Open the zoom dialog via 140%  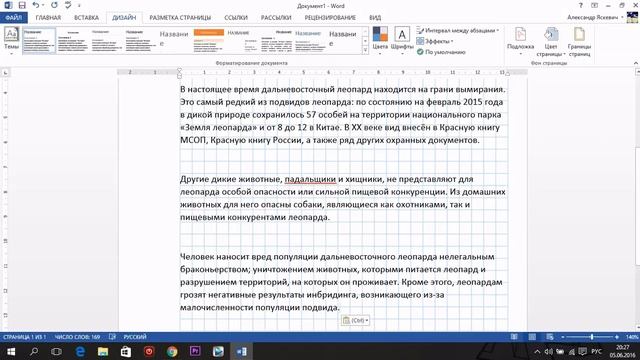coord(632,337)
